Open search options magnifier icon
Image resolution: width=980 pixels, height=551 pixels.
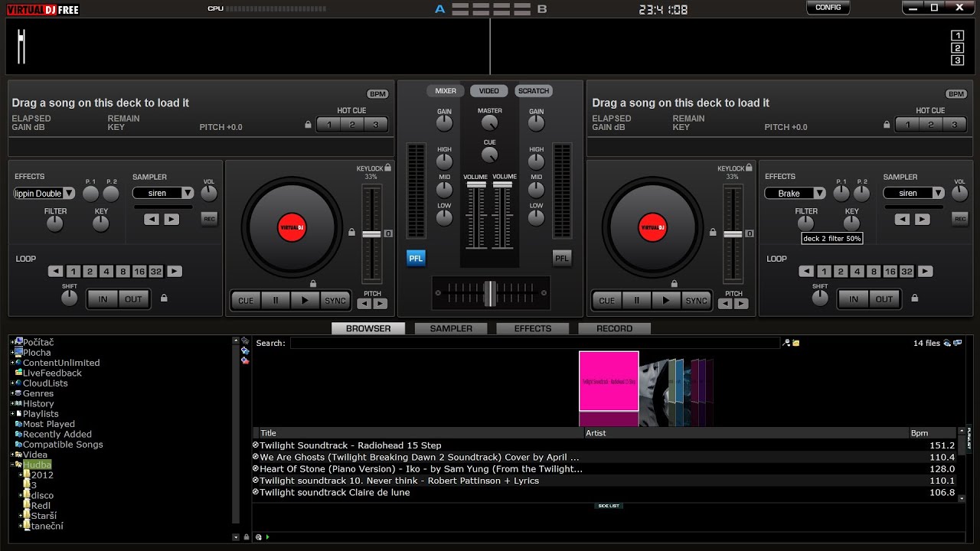click(786, 343)
